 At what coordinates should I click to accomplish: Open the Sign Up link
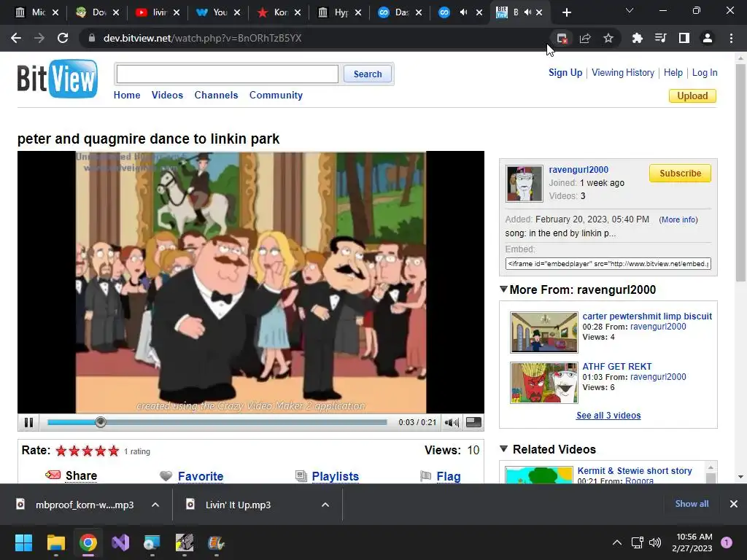pyautogui.click(x=565, y=72)
